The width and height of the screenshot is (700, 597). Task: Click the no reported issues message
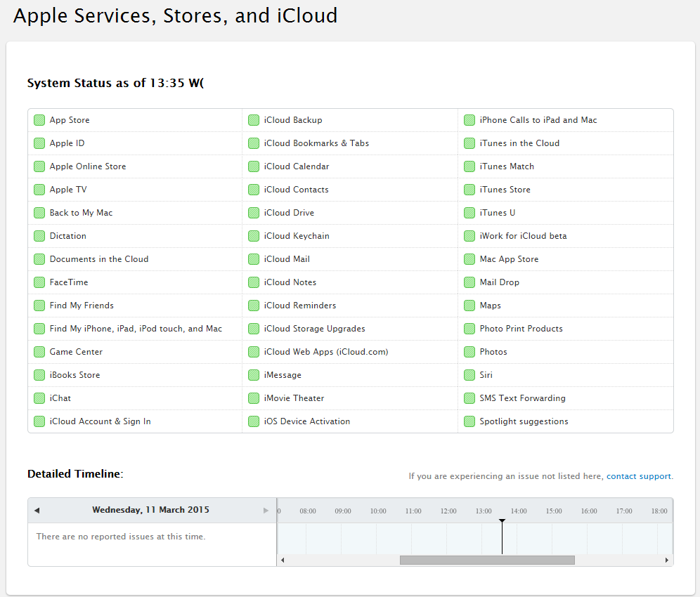coord(121,537)
